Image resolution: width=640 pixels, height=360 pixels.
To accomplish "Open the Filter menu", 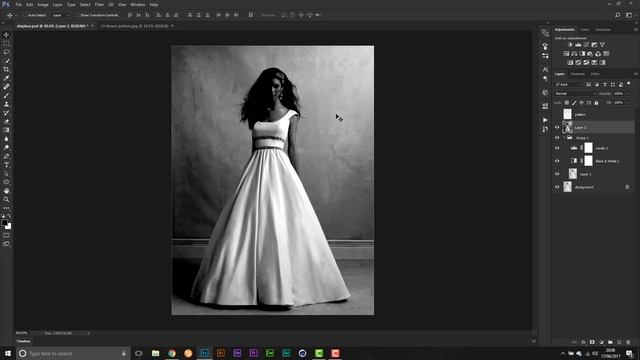I will (x=99, y=4).
